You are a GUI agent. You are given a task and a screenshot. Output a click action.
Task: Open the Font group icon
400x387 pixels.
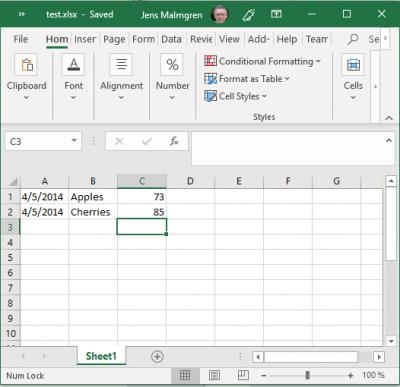tap(73, 65)
